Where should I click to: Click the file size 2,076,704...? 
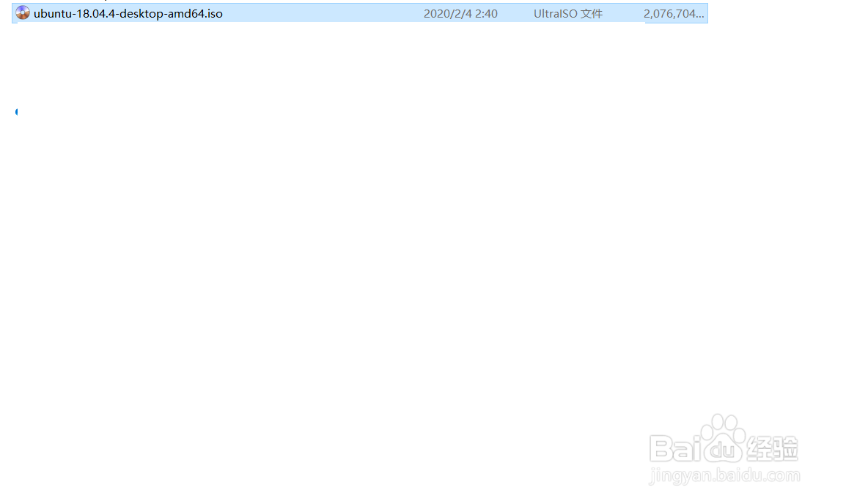673,13
